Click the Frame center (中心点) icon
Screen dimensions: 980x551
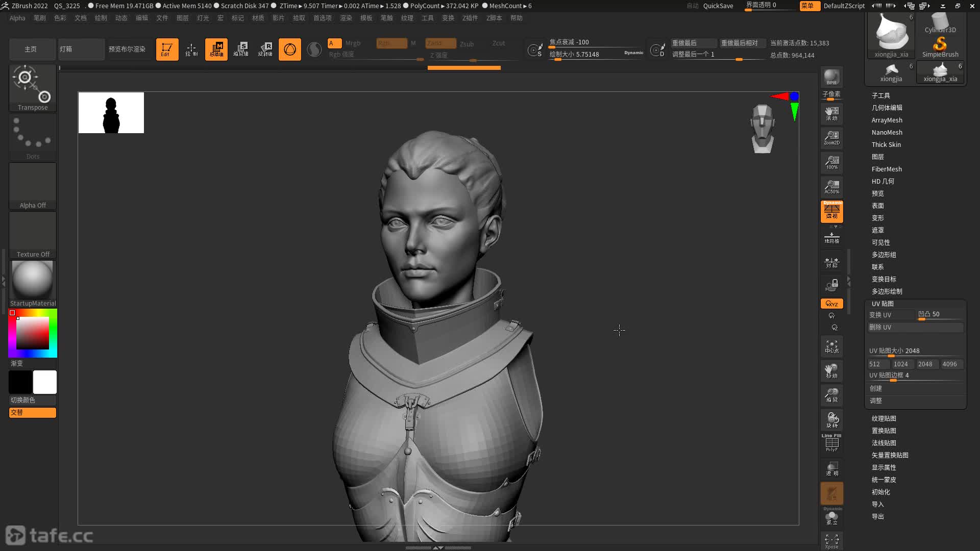tap(831, 347)
